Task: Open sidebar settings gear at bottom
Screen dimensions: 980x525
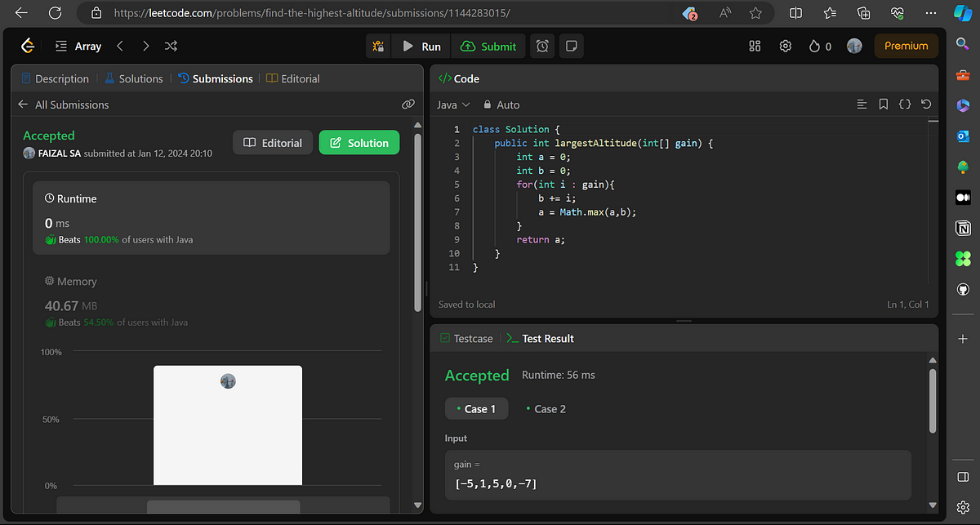Action: point(963,508)
